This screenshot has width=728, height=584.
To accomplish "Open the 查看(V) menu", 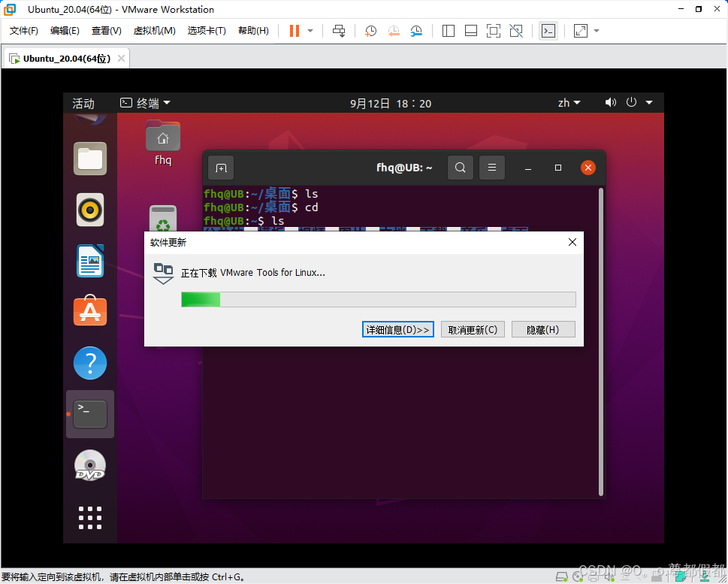I will click(x=107, y=31).
